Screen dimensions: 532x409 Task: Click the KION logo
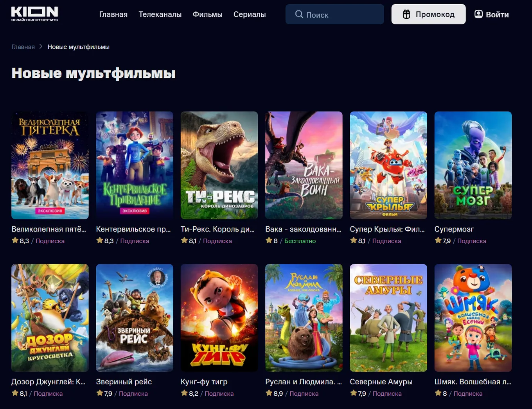tap(34, 14)
